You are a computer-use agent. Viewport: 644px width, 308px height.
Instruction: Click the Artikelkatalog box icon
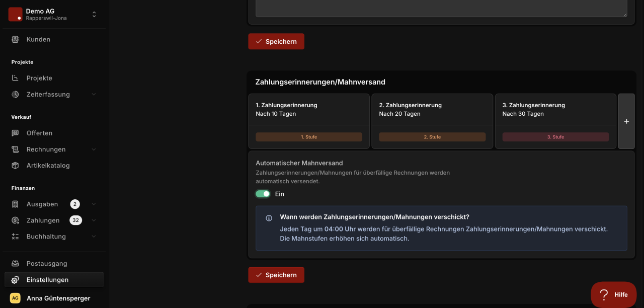click(16, 165)
